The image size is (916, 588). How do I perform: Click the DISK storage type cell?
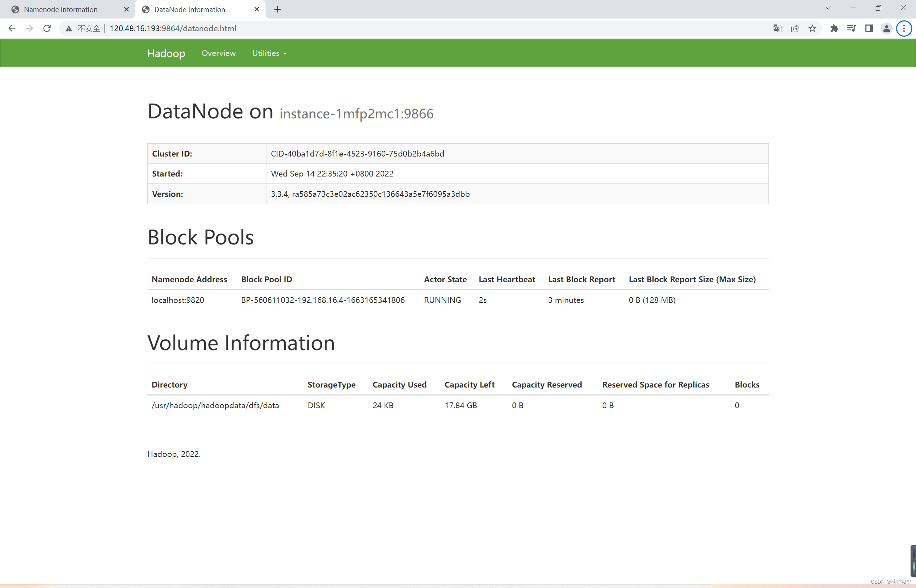coord(316,405)
